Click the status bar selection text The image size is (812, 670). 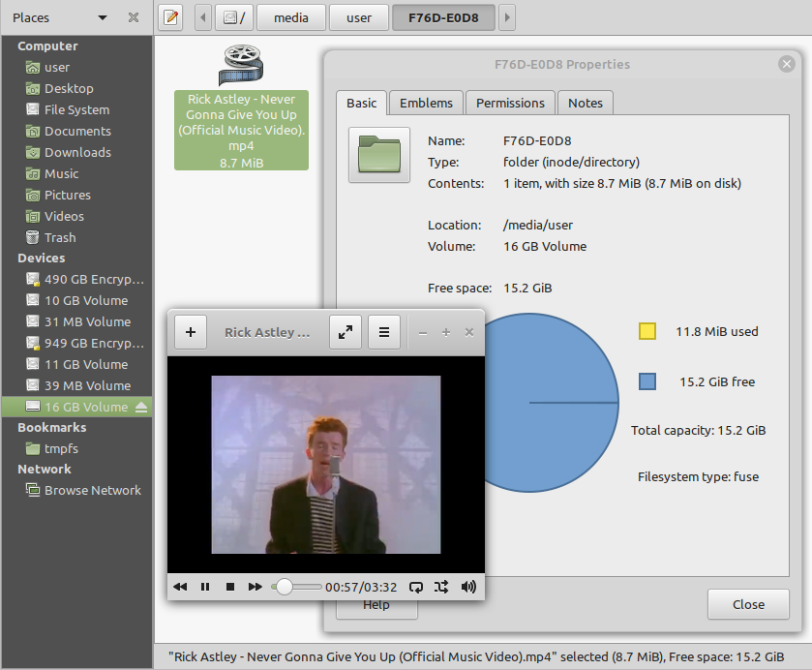click(476, 657)
